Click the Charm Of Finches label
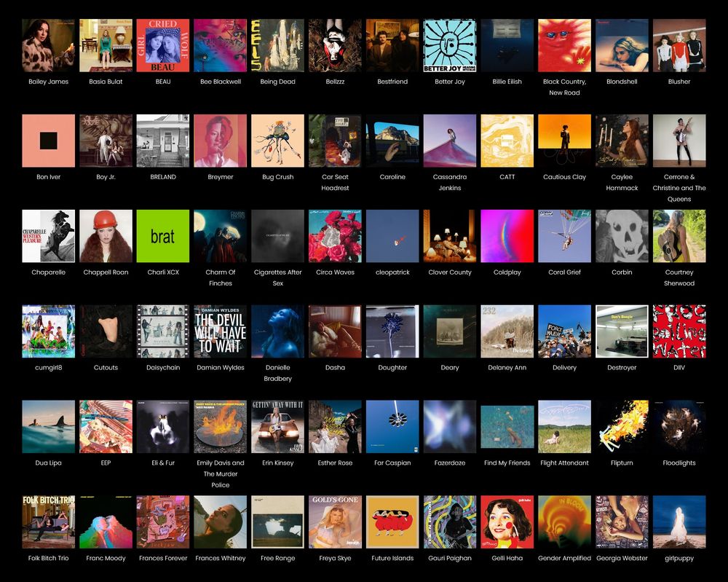This screenshot has width=728, height=582. coord(221,278)
